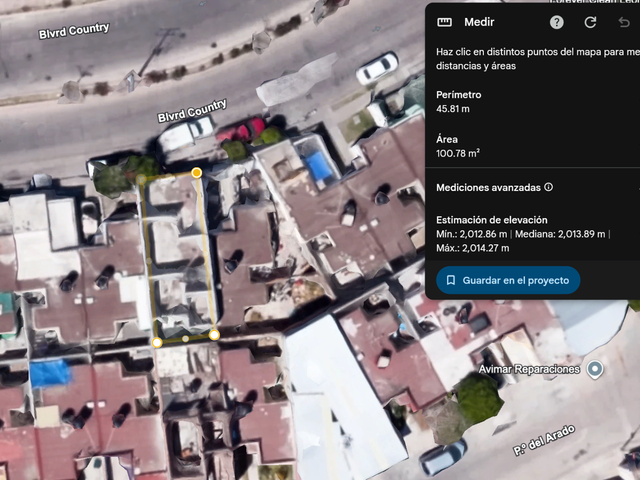The image size is (640, 480).
Task: Click the faded top-left polygon vertex
Action: pyautogui.click(x=141, y=179)
